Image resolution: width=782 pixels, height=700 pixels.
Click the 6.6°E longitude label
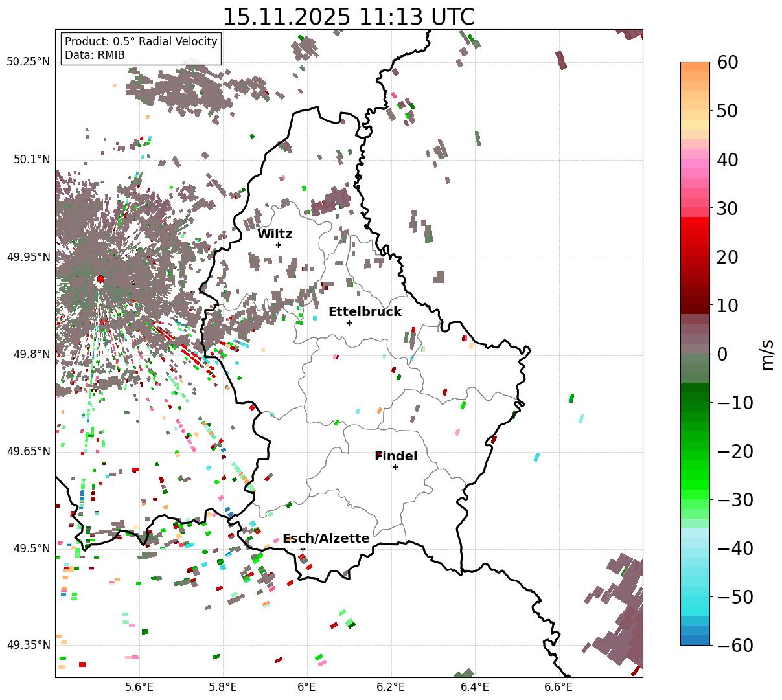(x=558, y=687)
